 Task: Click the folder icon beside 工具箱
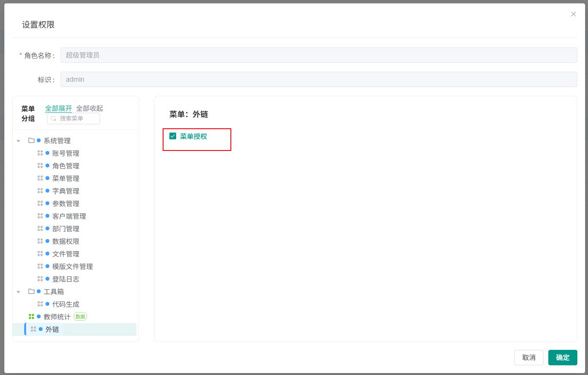31,292
